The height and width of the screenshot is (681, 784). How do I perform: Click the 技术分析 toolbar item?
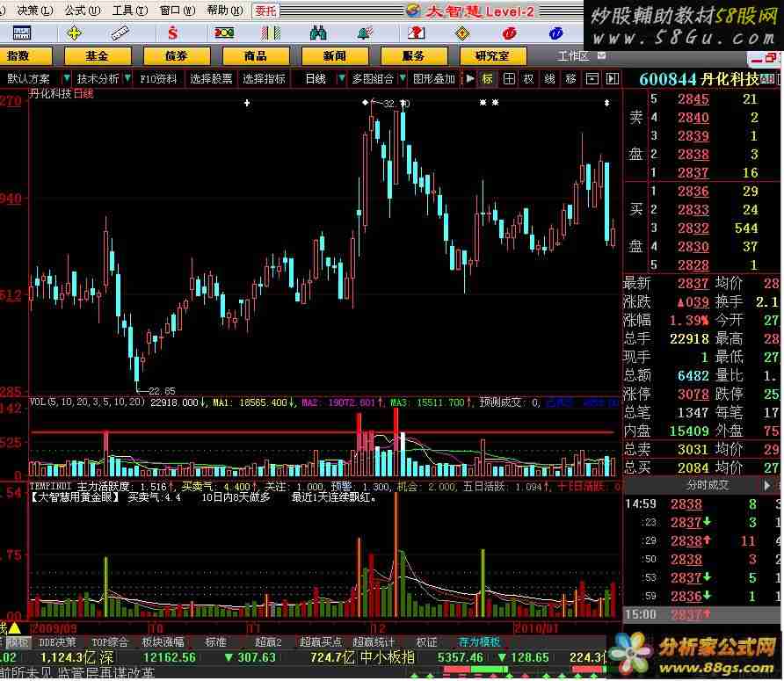(98, 79)
